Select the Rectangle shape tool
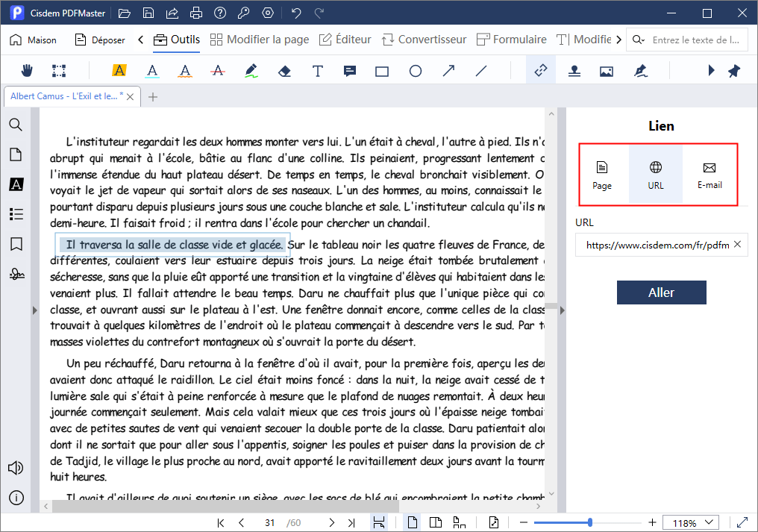 (x=382, y=72)
